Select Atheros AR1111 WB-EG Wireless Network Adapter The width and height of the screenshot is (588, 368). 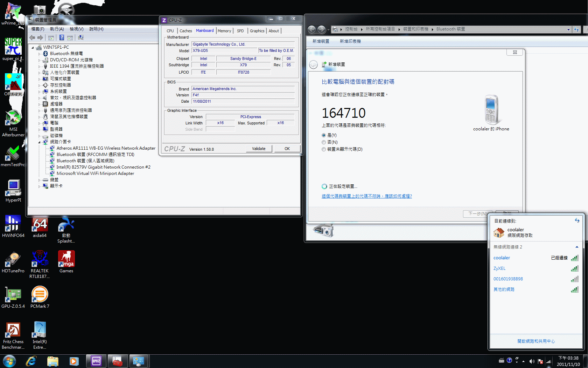(106, 148)
